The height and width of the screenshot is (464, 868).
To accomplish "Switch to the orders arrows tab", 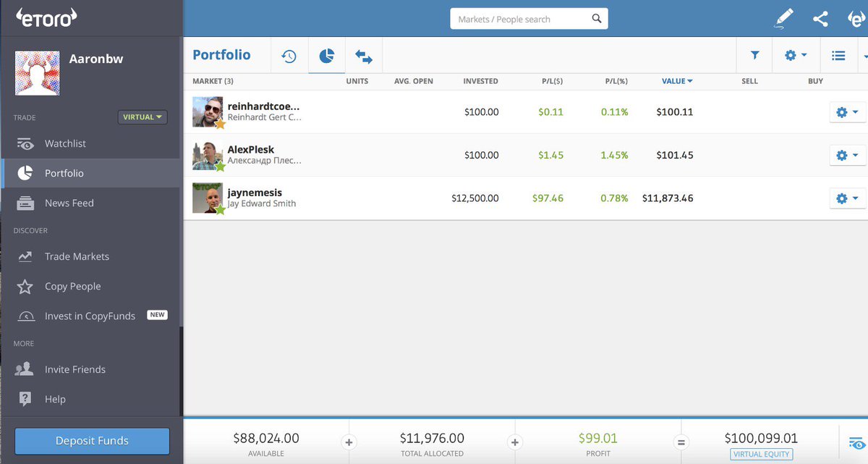I will pyautogui.click(x=364, y=56).
